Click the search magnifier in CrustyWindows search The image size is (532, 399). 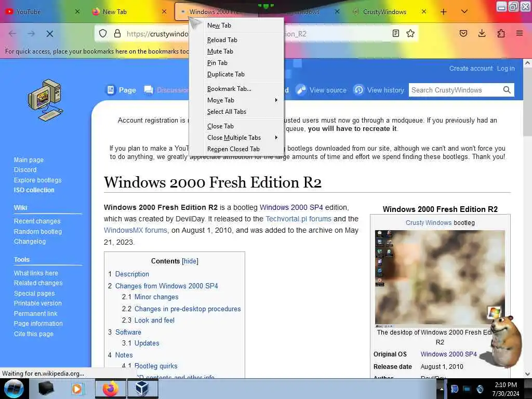pyautogui.click(x=507, y=90)
